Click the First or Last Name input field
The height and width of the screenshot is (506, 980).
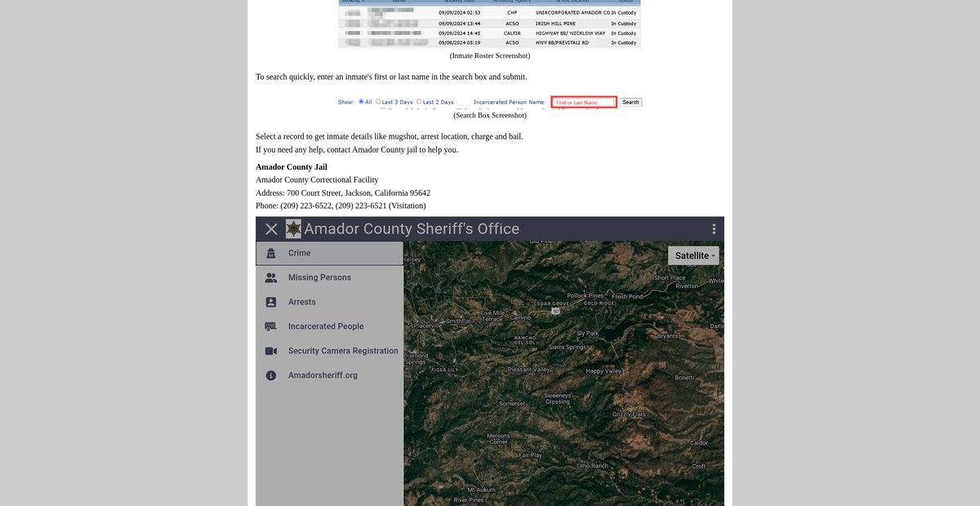[x=583, y=102]
